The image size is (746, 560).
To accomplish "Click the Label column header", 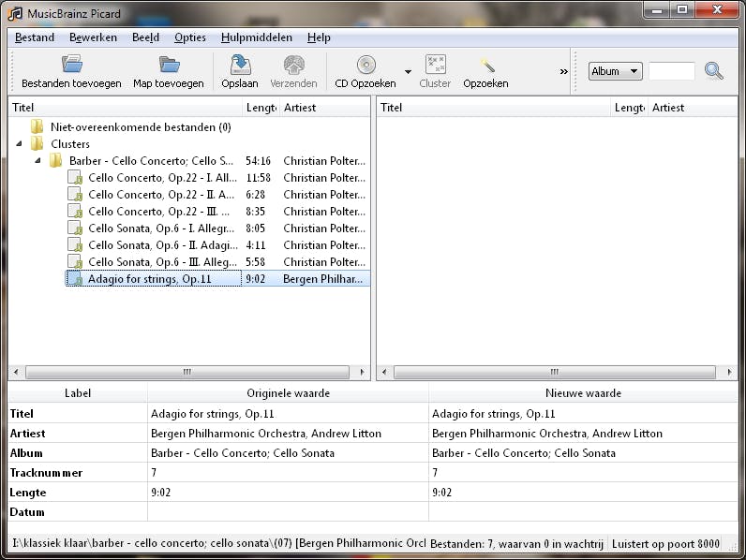I will 78,393.
